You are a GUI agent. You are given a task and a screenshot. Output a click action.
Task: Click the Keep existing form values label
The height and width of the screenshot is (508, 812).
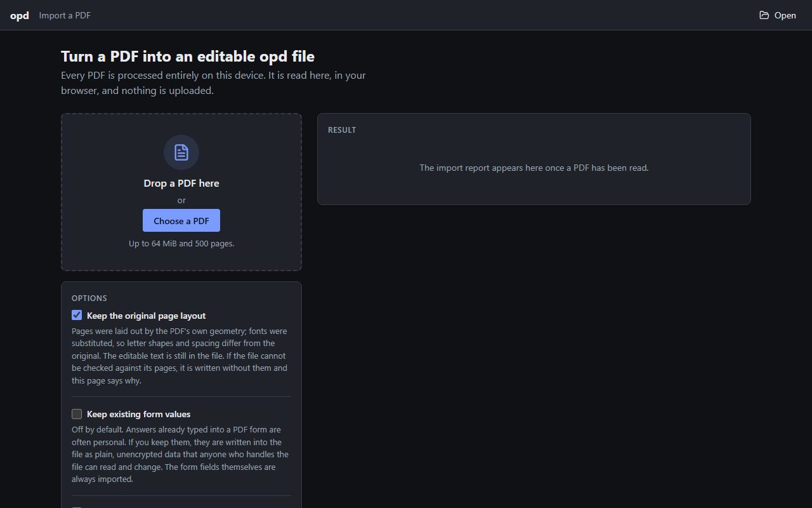click(139, 414)
